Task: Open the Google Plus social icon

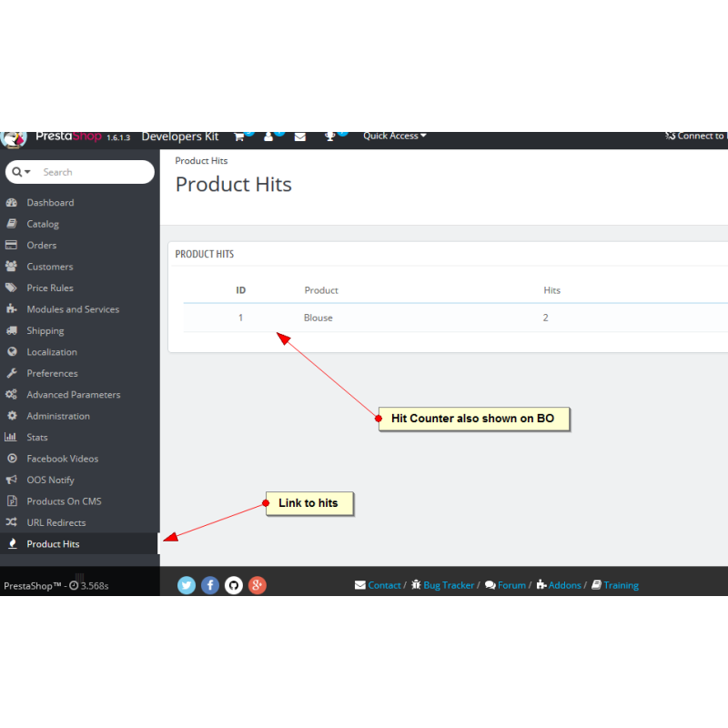Action: click(x=258, y=585)
